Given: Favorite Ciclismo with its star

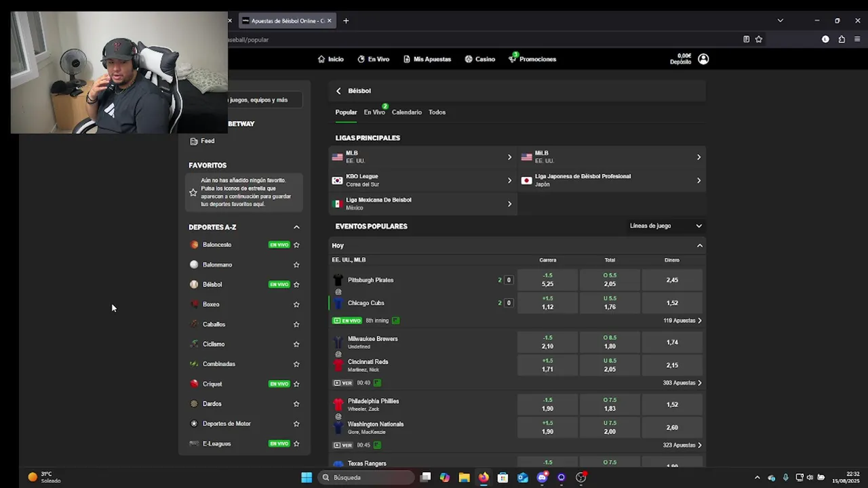Looking at the screenshot, I should click(x=296, y=344).
